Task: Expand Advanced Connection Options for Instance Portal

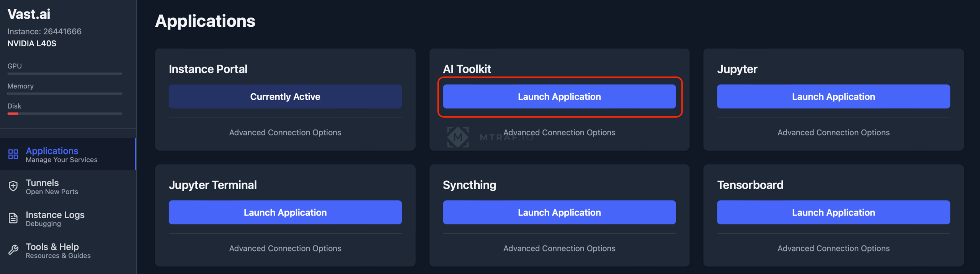Action: click(x=285, y=132)
